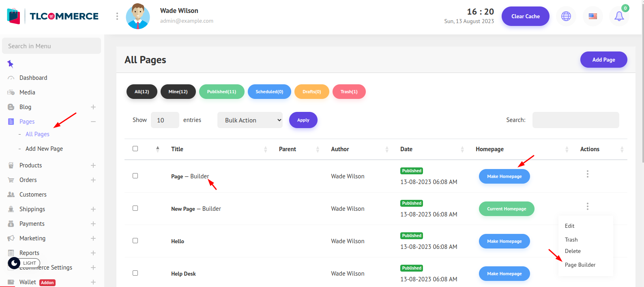
Task: Click the TLCommerce logo
Action: coord(53,16)
